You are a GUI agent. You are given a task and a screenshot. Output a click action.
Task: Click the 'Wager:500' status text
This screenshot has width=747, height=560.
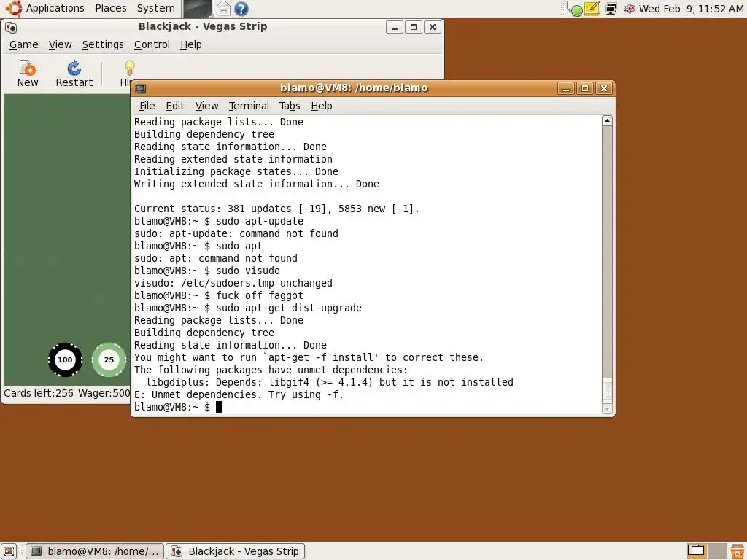[104, 393]
